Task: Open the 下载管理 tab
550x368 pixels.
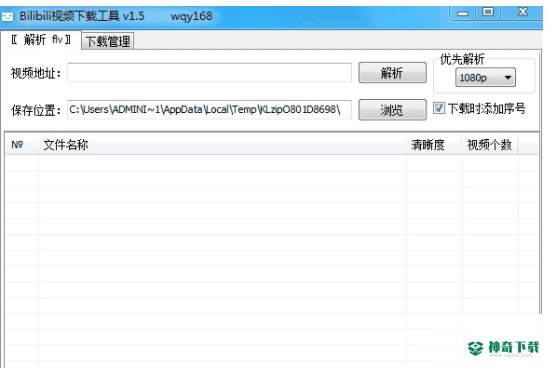Action: pos(108,41)
